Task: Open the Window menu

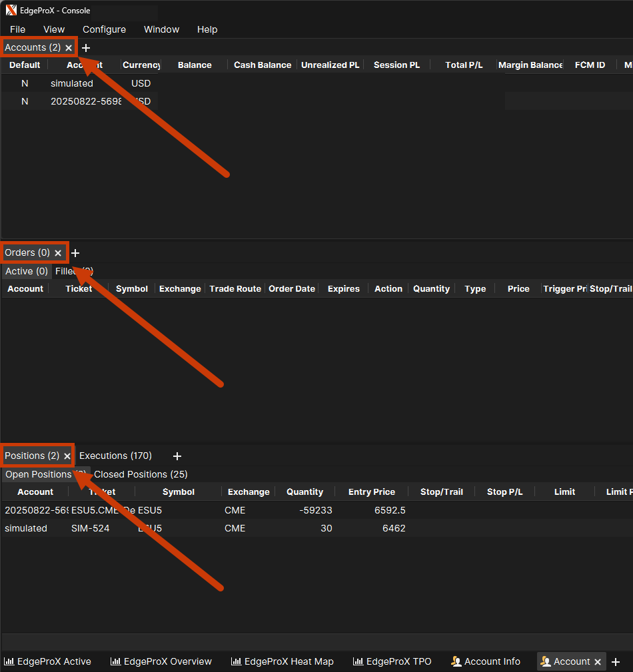Action: (161, 29)
